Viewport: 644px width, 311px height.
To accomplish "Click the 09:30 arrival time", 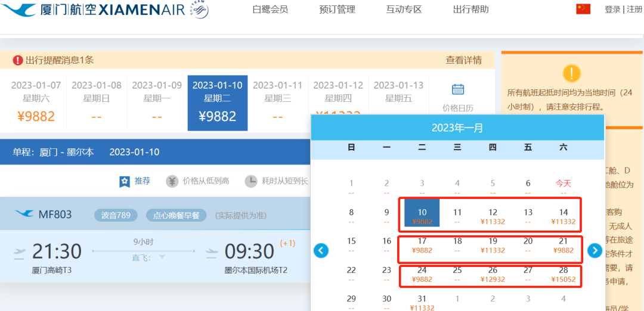I will [x=249, y=251].
